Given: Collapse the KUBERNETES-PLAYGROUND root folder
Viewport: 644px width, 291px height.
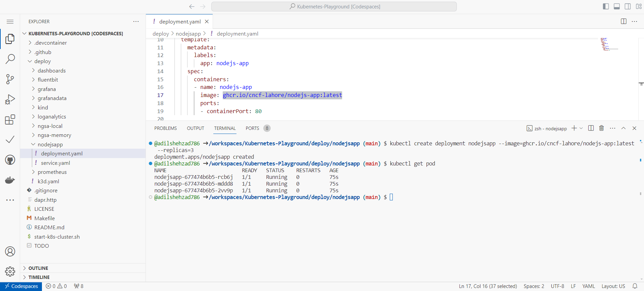Looking at the screenshot, I should 24,34.
